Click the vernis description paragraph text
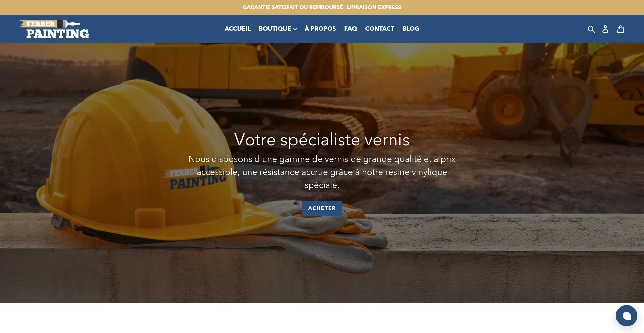The width and height of the screenshot is (644, 333). tap(322, 172)
